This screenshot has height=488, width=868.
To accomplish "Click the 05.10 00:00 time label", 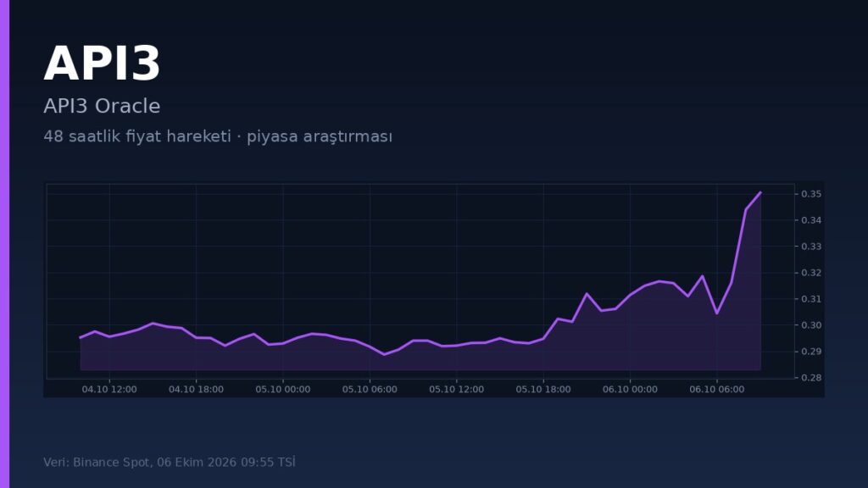I will click(x=283, y=390).
